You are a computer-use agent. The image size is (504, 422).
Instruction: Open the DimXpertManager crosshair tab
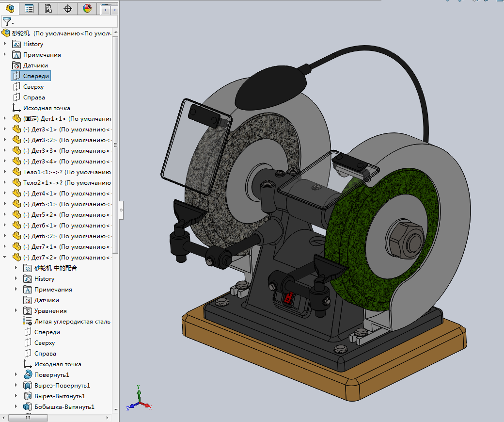point(68,9)
